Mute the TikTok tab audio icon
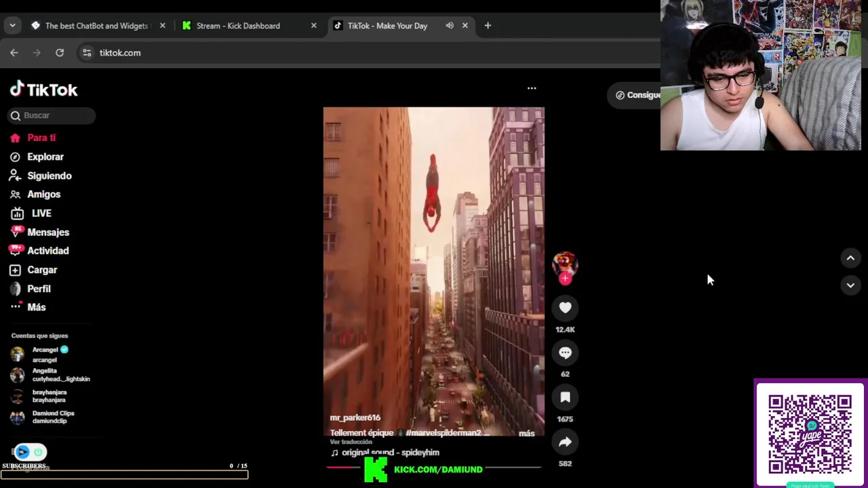Image resolution: width=868 pixels, height=488 pixels. point(450,26)
